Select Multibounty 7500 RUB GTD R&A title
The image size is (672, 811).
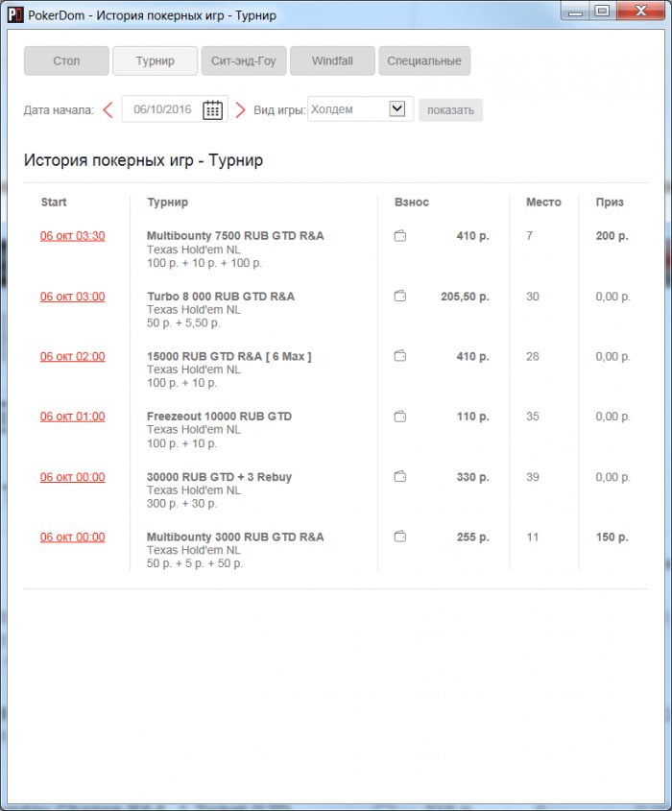click(235, 236)
